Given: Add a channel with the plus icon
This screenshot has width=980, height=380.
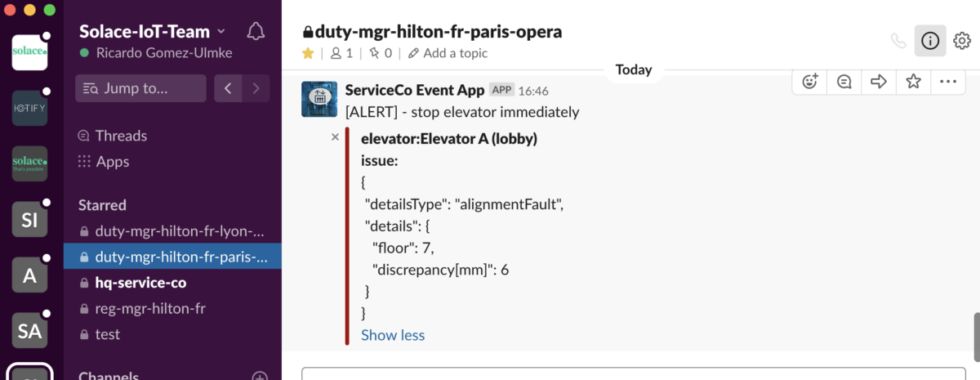Looking at the screenshot, I should coord(260,377).
